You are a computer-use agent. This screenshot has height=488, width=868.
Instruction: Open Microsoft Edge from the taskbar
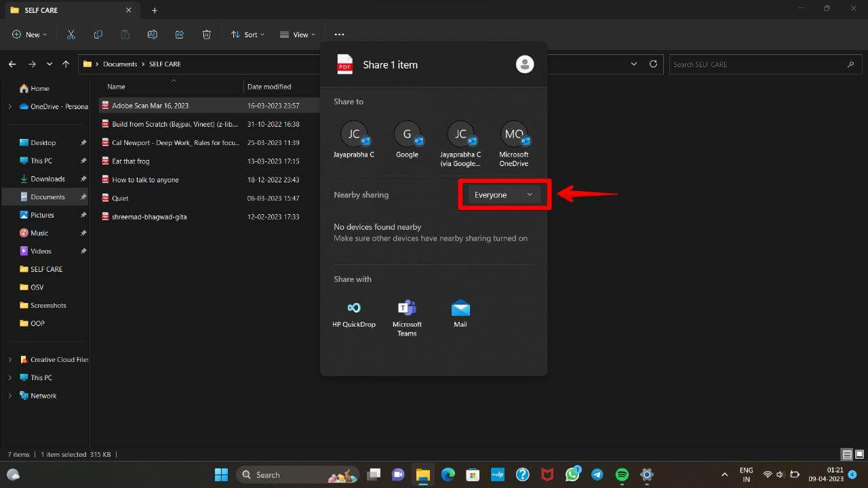tap(448, 474)
